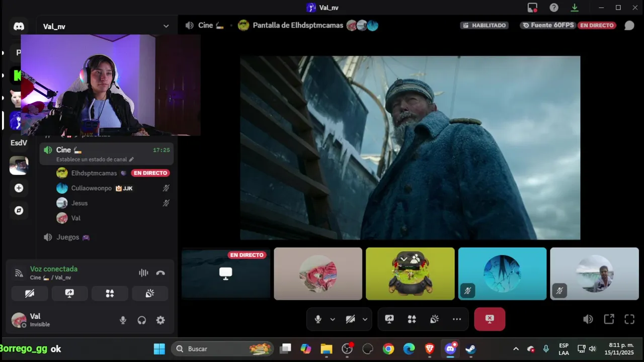This screenshot has width=644, height=362.
Task: Open camera options arrow in call bar
Action: (365, 319)
